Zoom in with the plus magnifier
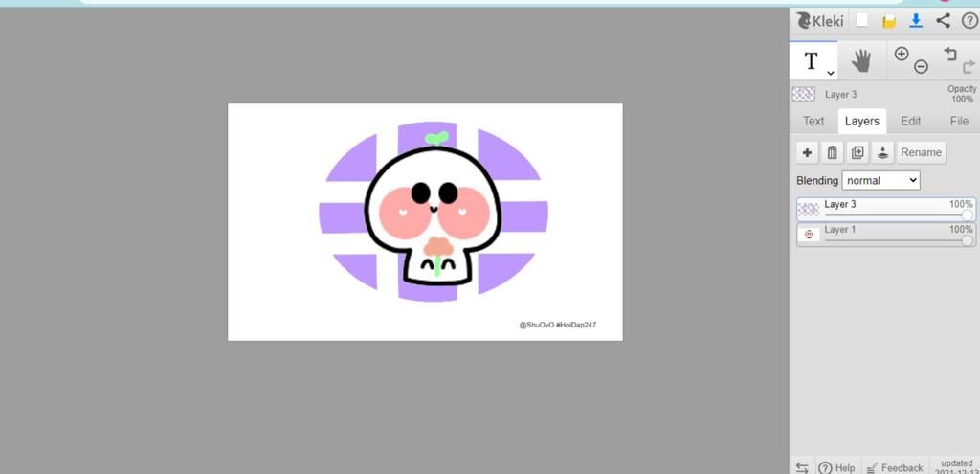This screenshot has width=980, height=474. (902, 54)
